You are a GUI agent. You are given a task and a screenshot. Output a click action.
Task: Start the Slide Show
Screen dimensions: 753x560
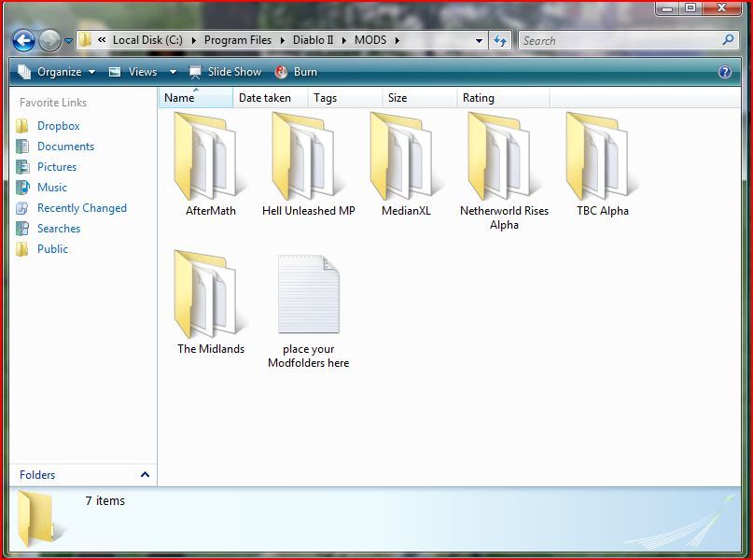point(225,72)
